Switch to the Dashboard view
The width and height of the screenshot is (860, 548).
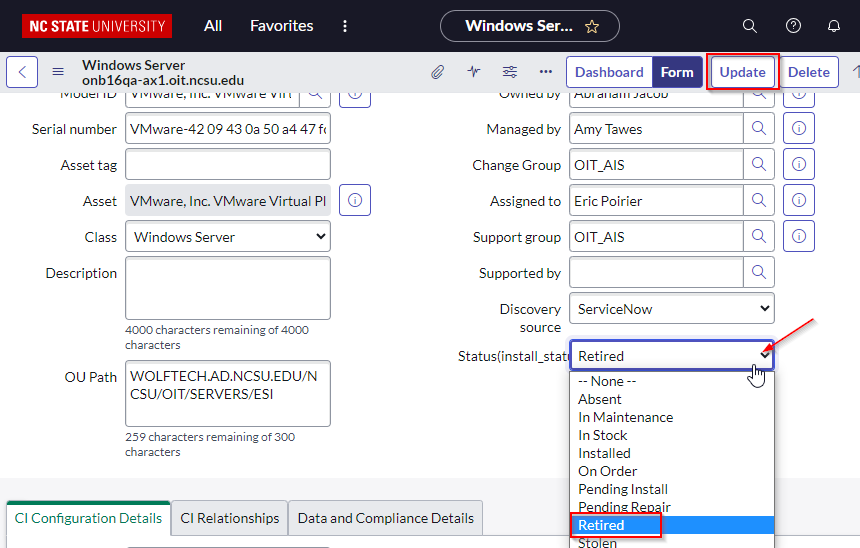(x=609, y=72)
